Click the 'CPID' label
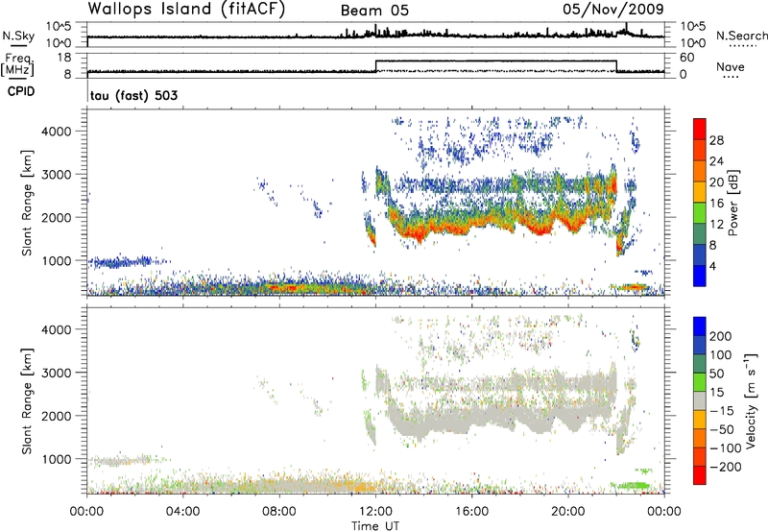This screenshot has width=768, height=532. (21, 91)
